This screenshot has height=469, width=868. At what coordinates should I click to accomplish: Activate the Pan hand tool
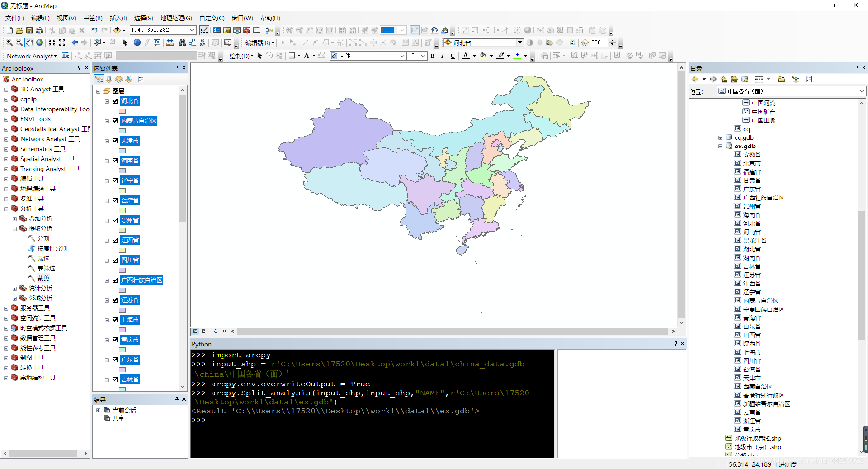click(x=29, y=43)
